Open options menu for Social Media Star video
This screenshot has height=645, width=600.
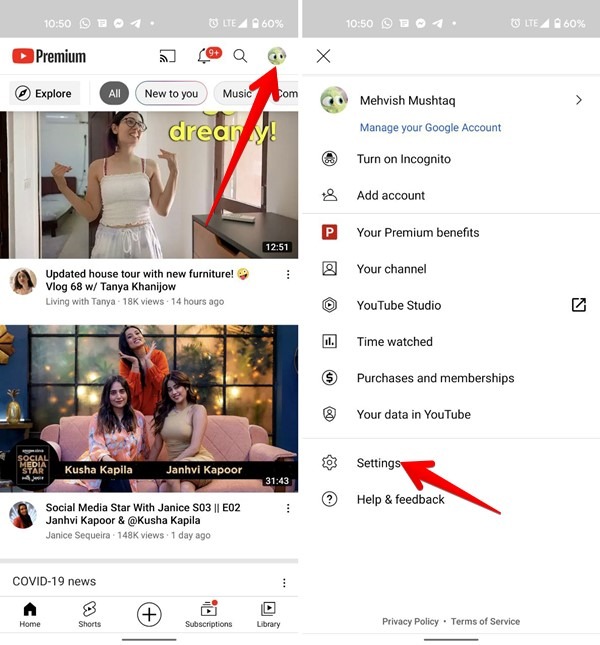[x=288, y=508]
